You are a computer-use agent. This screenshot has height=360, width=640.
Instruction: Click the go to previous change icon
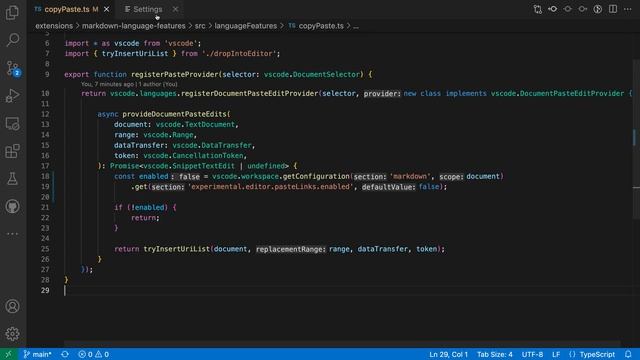(x=553, y=9)
